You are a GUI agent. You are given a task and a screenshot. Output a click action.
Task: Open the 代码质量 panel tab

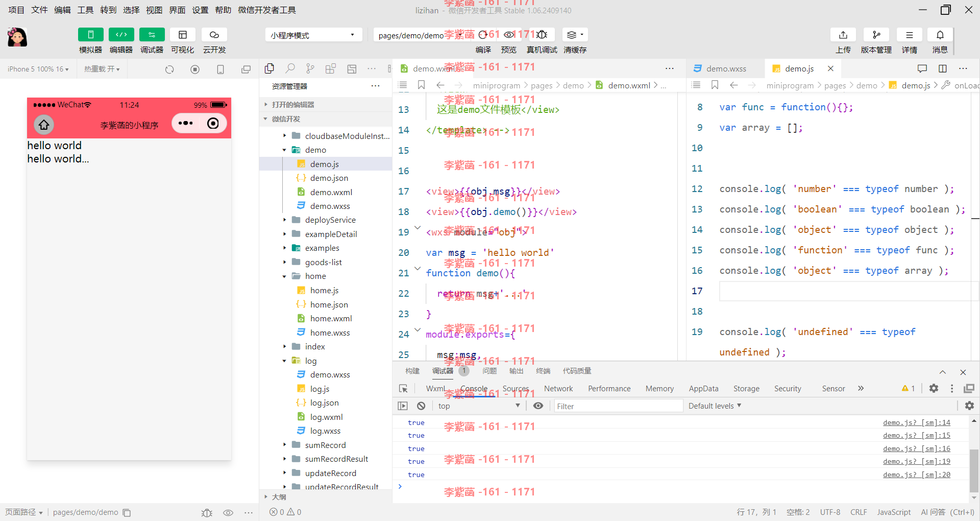pos(577,371)
